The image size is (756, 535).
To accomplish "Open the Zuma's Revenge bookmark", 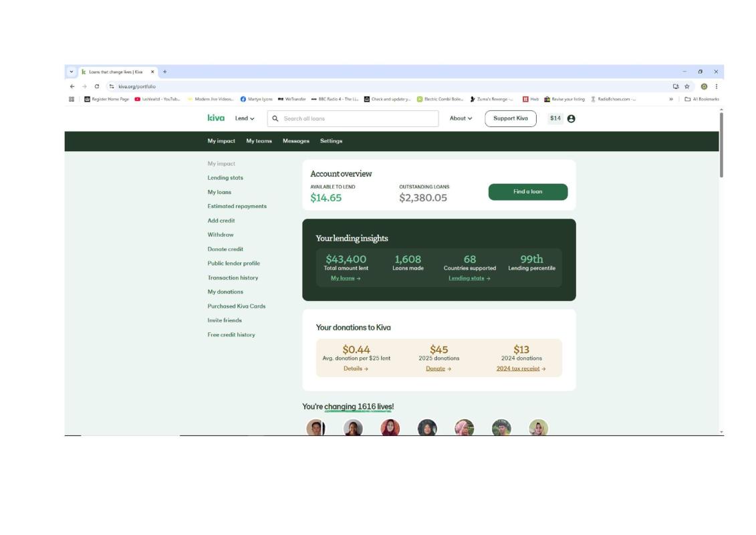I will coord(491,99).
